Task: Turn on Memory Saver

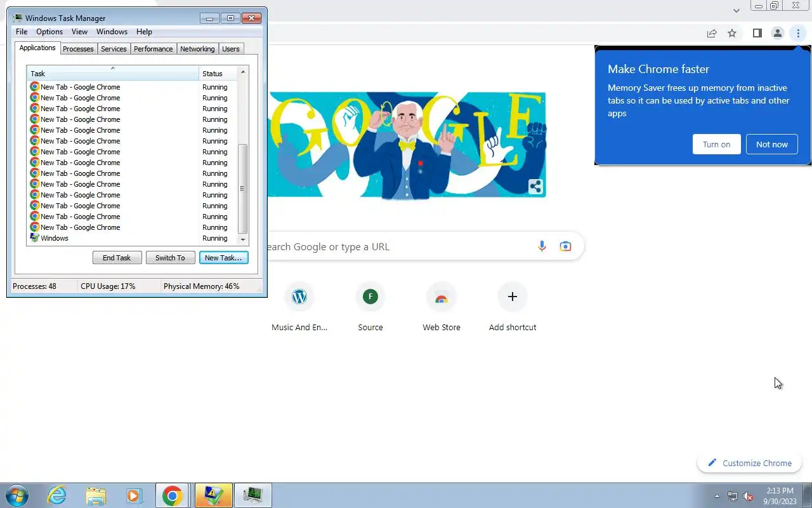Action: point(716,144)
